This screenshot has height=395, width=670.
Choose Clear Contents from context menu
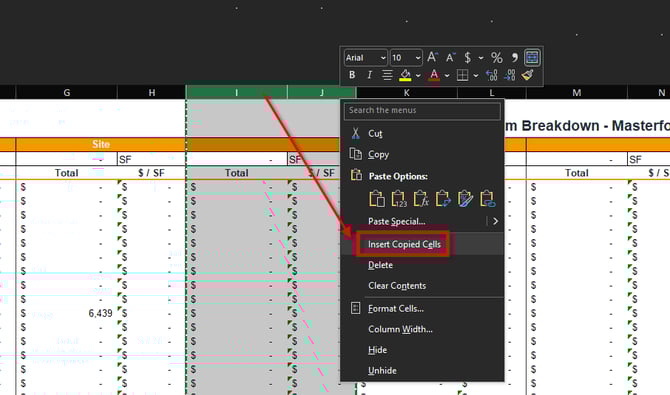click(397, 286)
